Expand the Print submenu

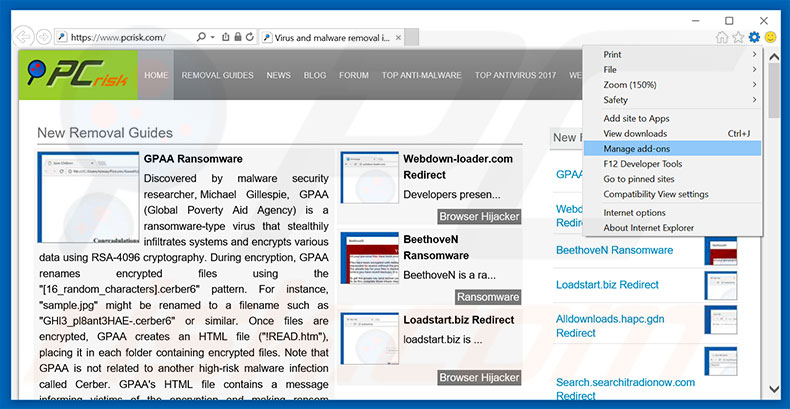tap(672, 54)
